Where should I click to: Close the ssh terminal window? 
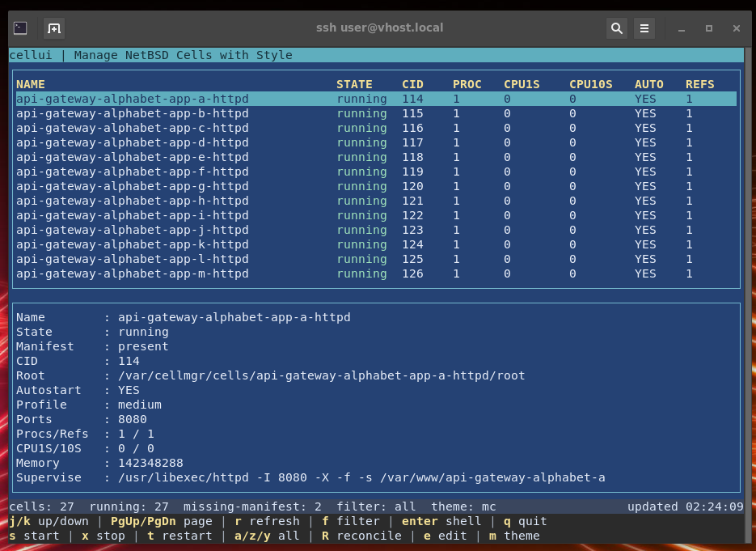[x=737, y=28]
